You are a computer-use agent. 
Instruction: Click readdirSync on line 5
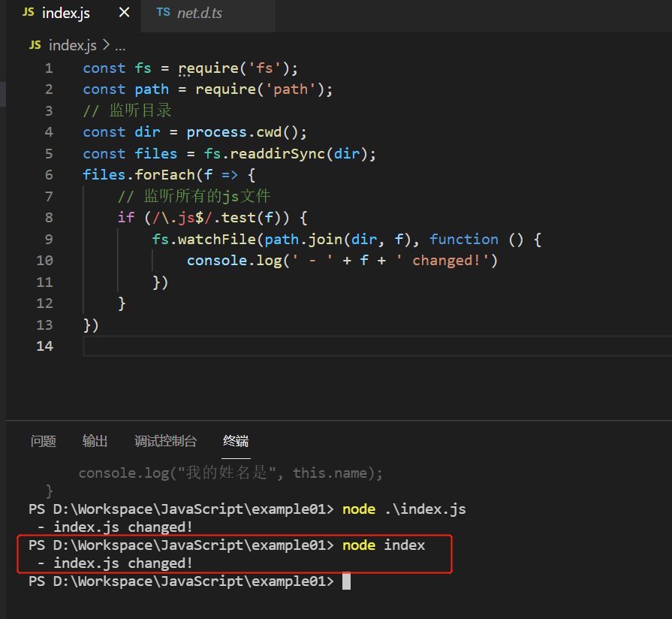[278, 154]
